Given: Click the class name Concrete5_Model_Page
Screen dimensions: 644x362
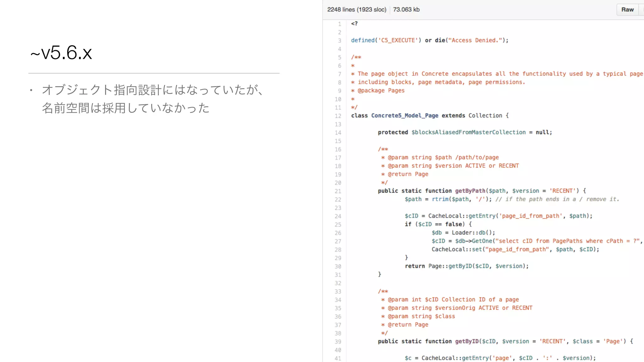Looking at the screenshot, I should click(x=405, y=116).
